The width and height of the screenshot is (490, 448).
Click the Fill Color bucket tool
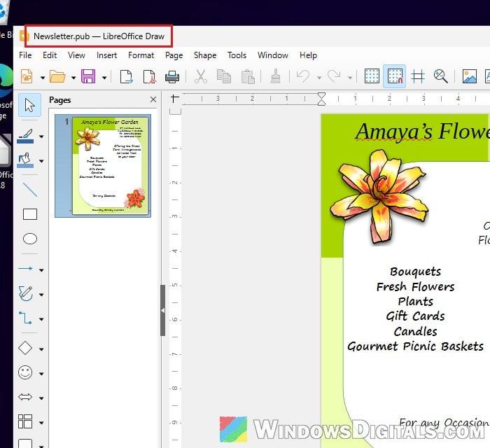pyautogui.click(x=25, y=160)
